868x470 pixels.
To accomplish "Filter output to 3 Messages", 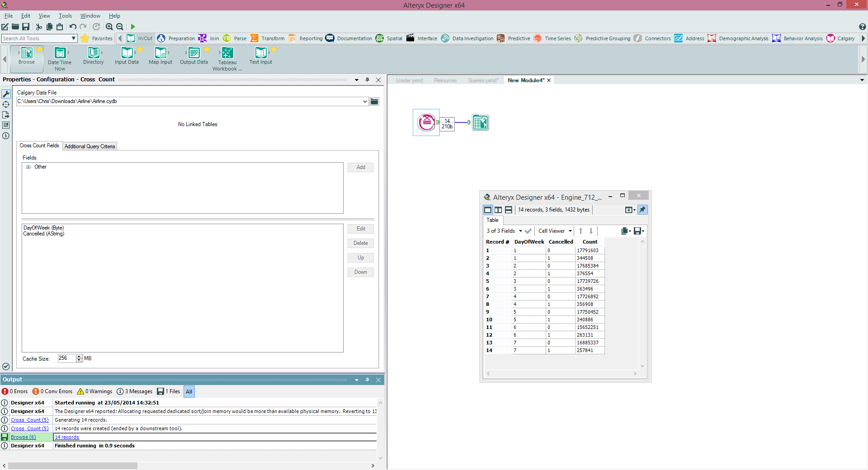I will (x=135, y=391).
